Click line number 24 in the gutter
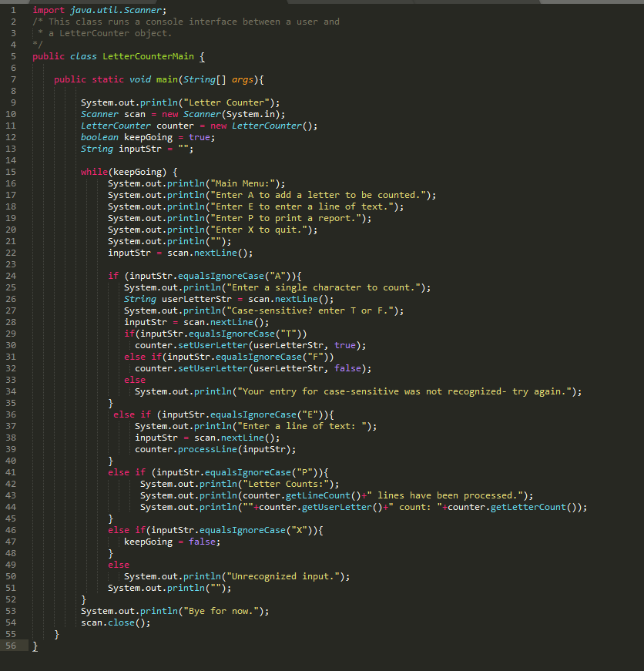 coord(11,276)
